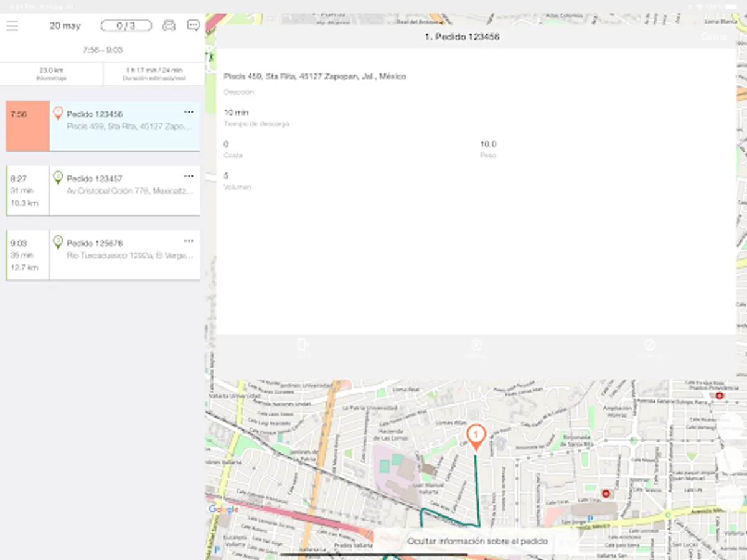Open options for Pedido 125678
Image resolution: width=747 pixels, height=560 pixels.
tap(189, 241)
